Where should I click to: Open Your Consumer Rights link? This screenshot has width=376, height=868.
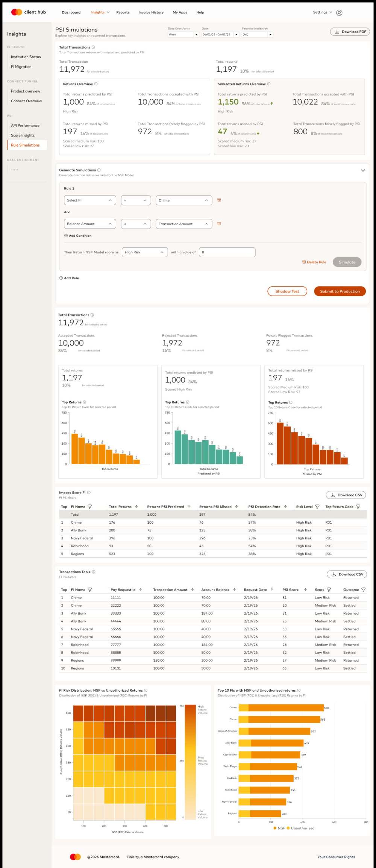point(336,857)
